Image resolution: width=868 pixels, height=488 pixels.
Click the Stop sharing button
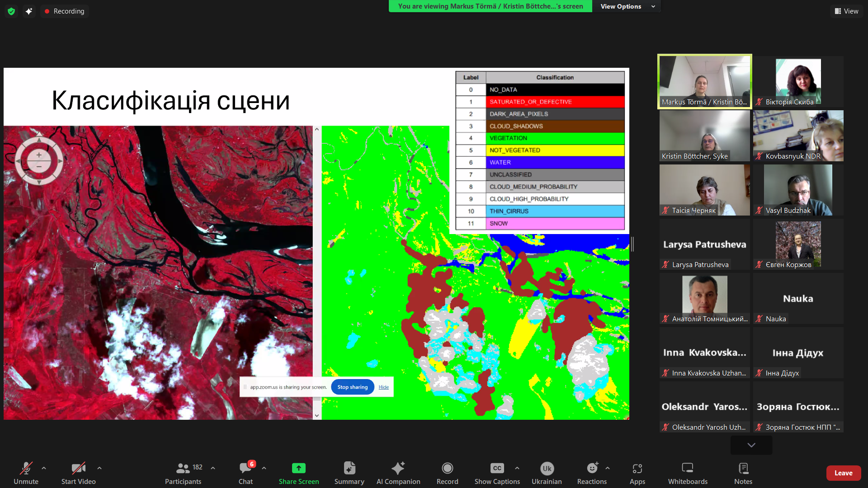pos(352,387)
